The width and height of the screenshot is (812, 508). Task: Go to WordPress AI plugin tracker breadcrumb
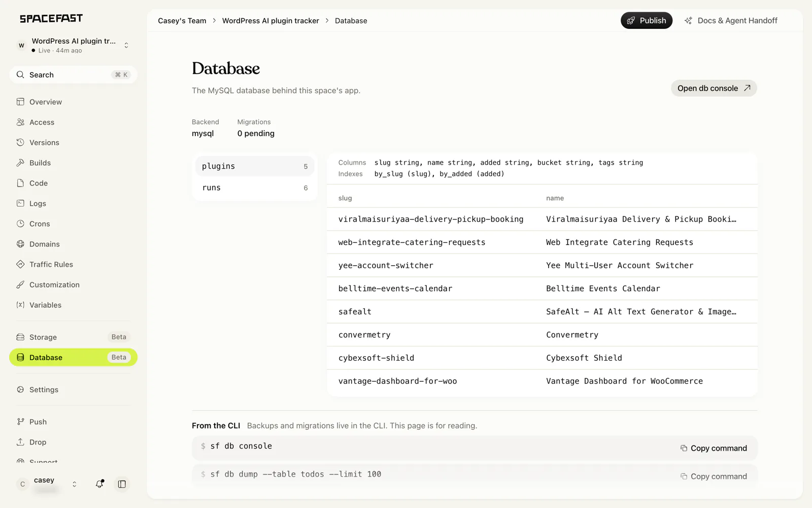[x=270, y=21]
